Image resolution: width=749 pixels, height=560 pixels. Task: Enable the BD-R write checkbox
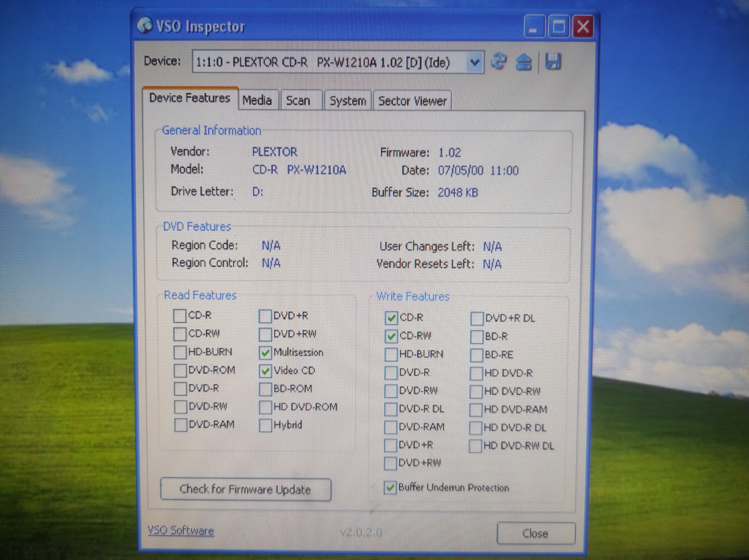click(x=477, y=337)
